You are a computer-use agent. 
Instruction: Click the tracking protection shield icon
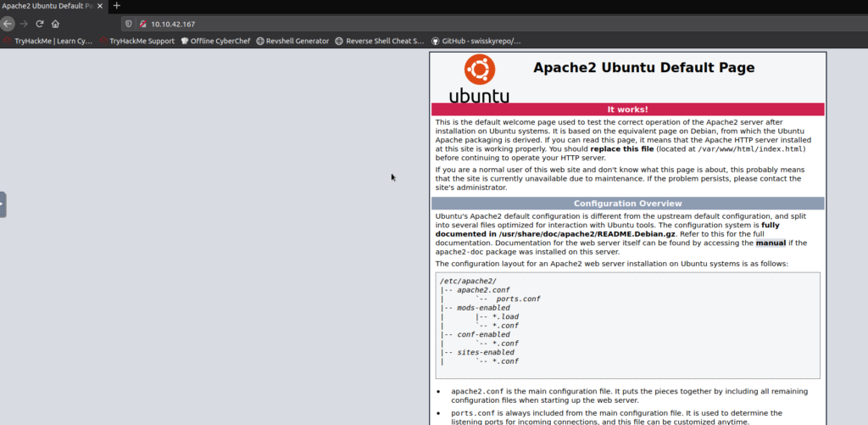pyautogui.click(x=129, y=24)
